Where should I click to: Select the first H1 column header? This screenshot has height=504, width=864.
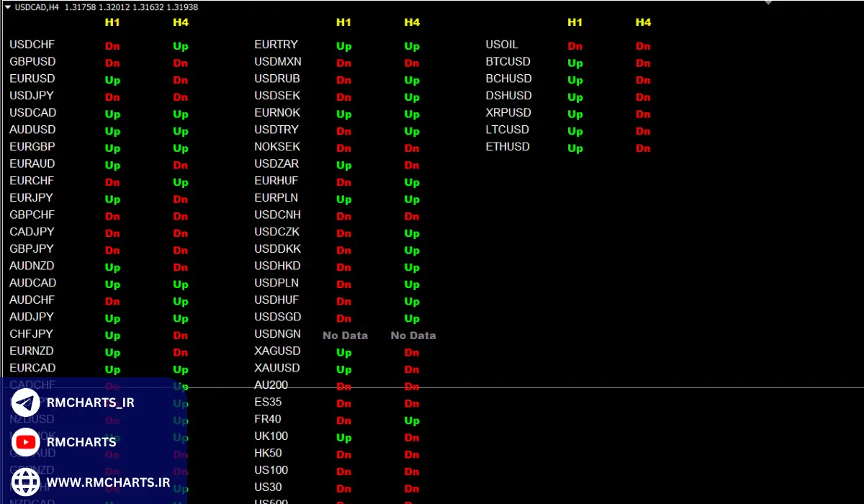(x=112, y=22)
